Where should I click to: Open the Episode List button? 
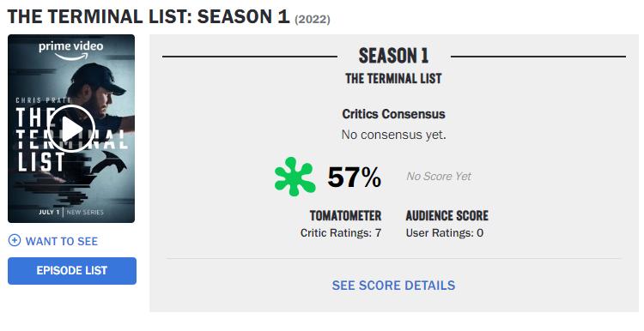click(x=72, y=271)
